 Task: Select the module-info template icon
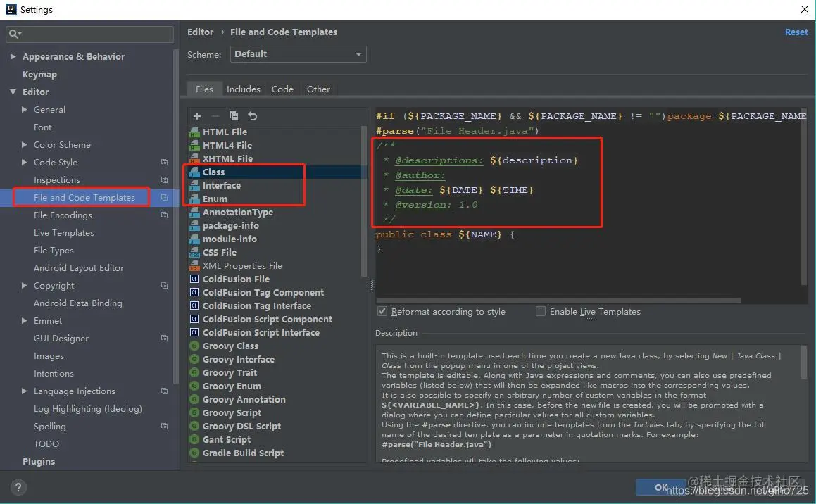[194, 239]
